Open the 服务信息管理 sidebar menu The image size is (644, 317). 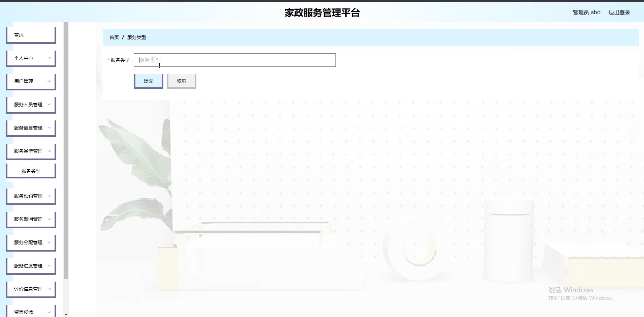point(31,128)
